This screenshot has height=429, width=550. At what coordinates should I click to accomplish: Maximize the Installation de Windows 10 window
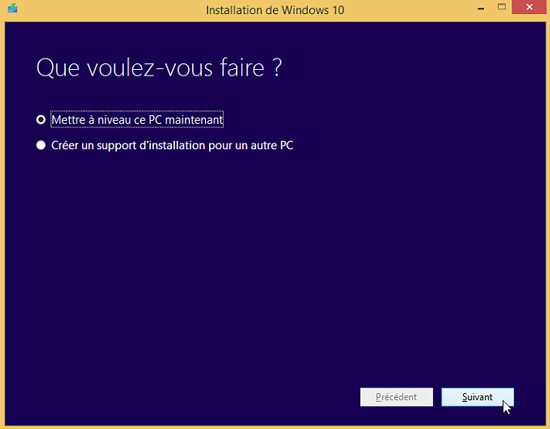coord(502,7)
